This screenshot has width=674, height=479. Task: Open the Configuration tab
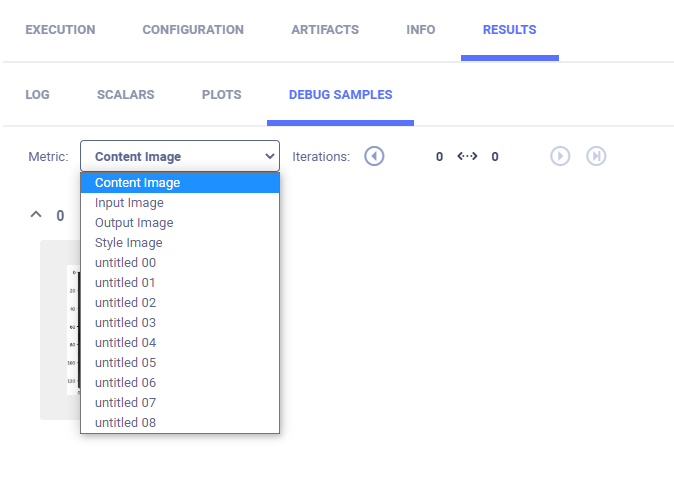point(193,30)
